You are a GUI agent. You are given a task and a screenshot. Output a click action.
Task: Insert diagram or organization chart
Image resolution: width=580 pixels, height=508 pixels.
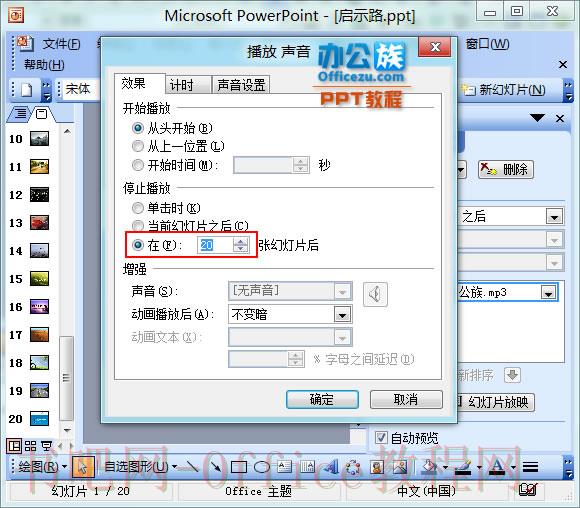point(354,467)
